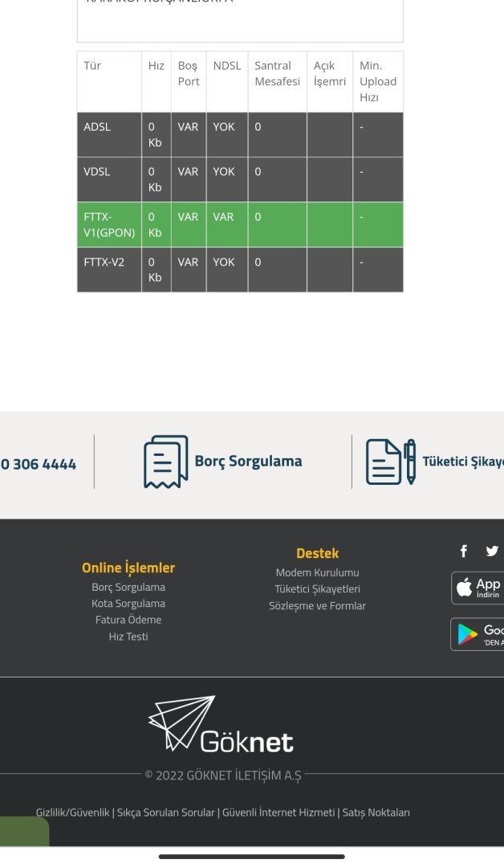Tap the green button at the screen corner
504x867 pixels.
click(24, 831)
